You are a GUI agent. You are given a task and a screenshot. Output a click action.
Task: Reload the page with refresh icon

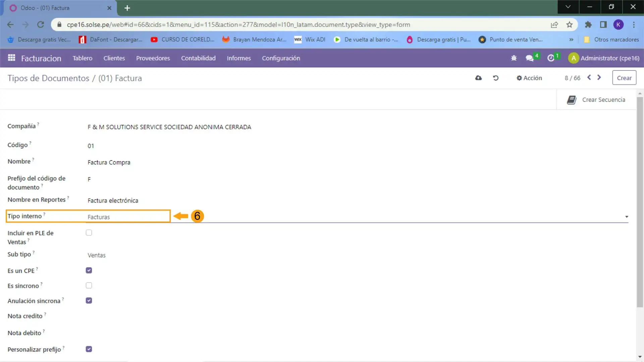[x=41, y=24]
